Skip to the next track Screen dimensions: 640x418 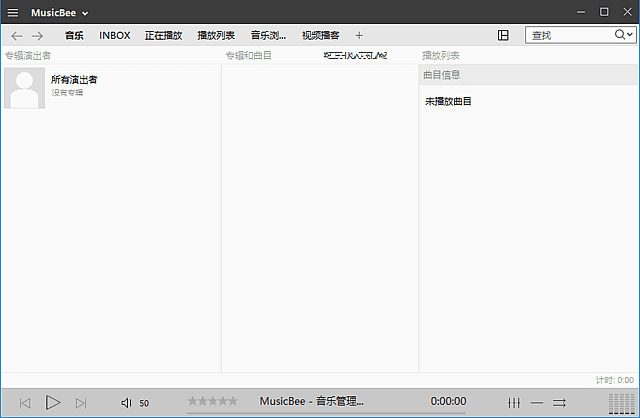point(81,403)
